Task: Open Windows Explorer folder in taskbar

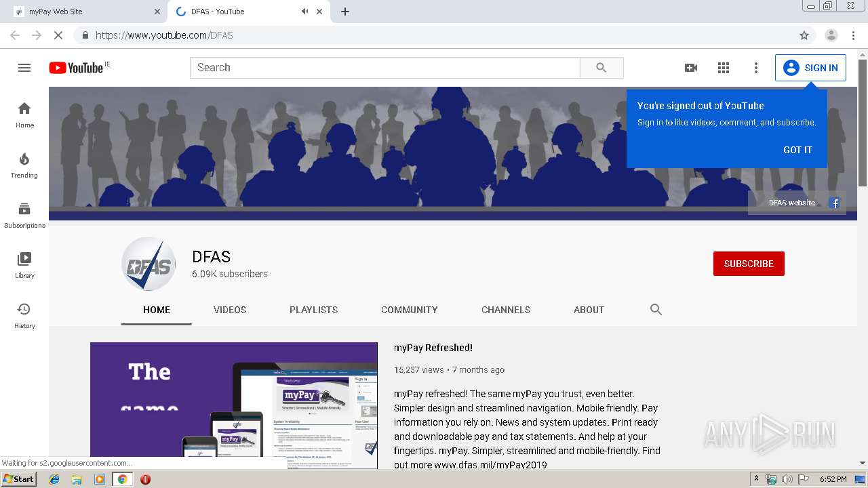Action: click(x=77, y=479)
